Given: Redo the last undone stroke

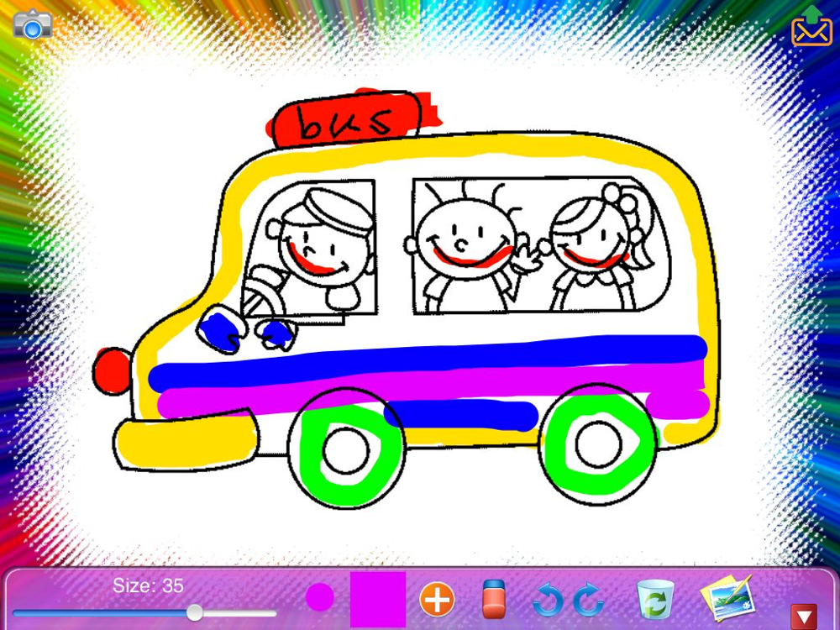Looking at the screenshot, I should [x=589, y=600].
